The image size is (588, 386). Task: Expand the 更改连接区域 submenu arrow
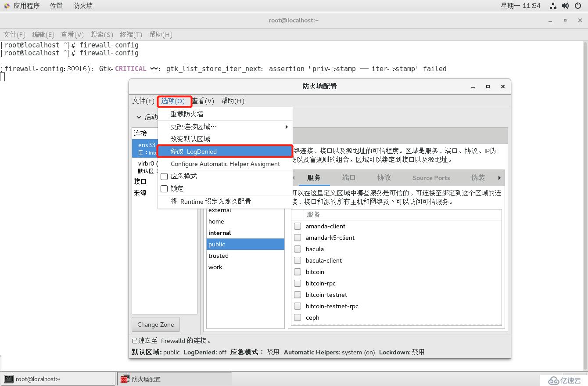tap(287, 126)
